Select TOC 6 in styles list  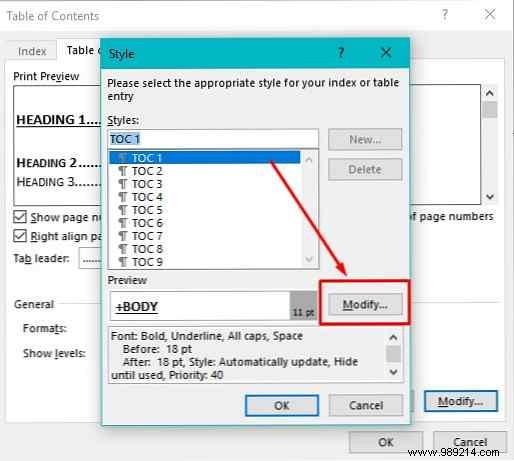pyautogui.click(x=204, y=223)
